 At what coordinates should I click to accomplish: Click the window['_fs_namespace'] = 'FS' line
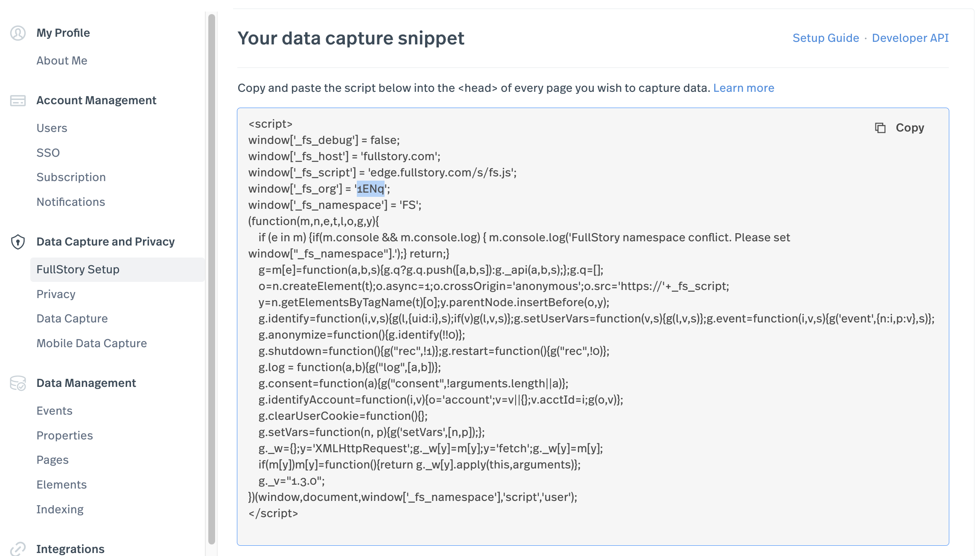[335, 205]
